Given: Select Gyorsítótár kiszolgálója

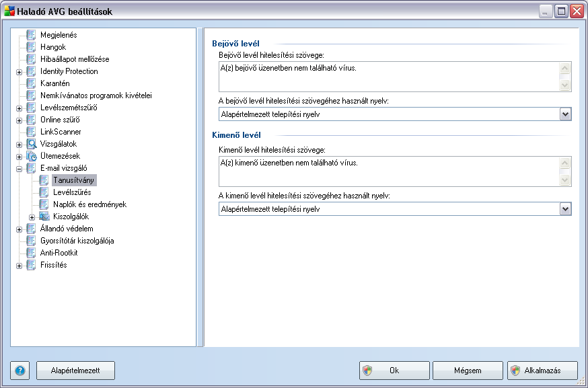Looking at the screenshot, I should [x=77, y=241].
